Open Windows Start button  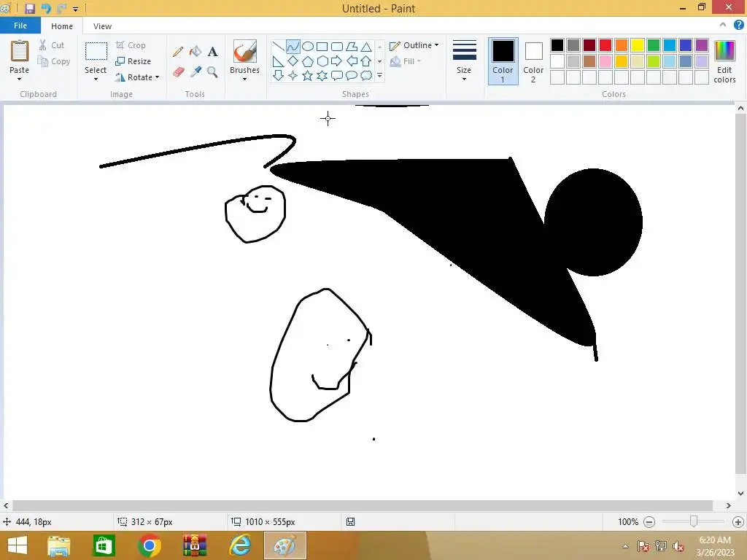pyautogui.click(x=18, y=545)
